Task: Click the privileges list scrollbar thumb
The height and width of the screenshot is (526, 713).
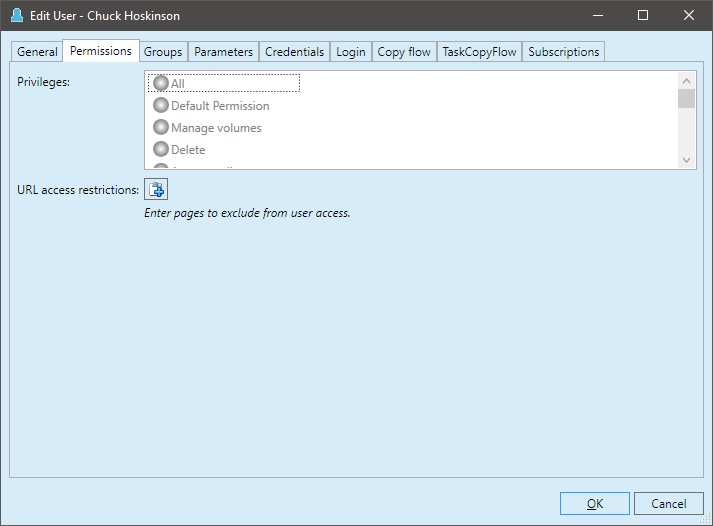Action: pos(686,99)
